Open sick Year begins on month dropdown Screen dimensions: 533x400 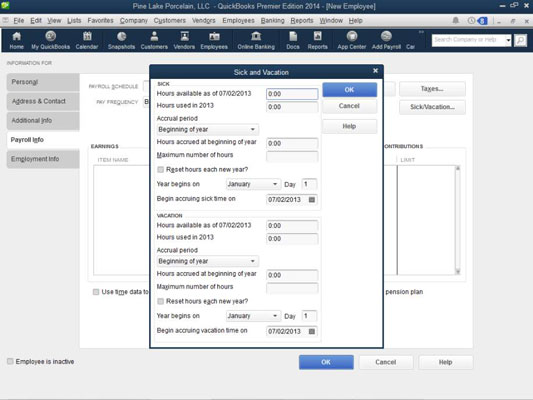click(253, 184)
